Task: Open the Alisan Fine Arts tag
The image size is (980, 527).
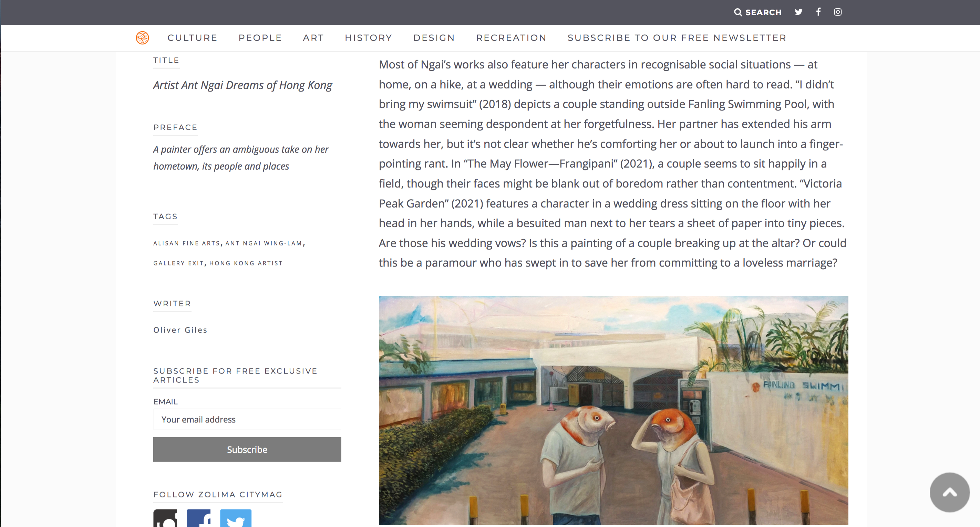Action: (x=186, y=243)
